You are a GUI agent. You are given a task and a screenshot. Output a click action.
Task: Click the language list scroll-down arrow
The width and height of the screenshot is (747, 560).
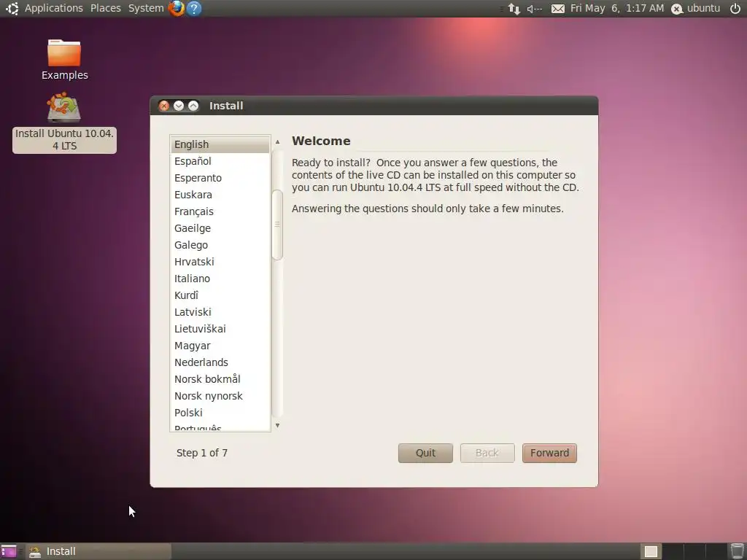pyautogui.click(x=277, y=425)
